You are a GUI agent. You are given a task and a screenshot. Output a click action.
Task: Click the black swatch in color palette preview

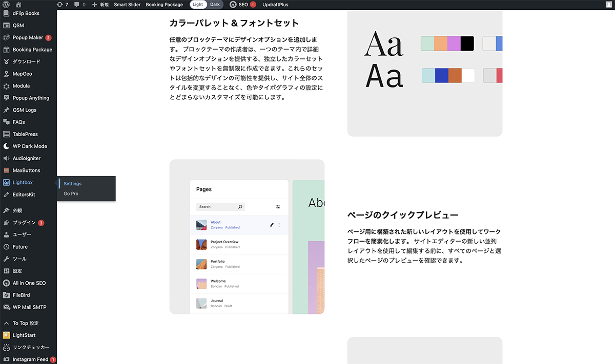(466, 43)
